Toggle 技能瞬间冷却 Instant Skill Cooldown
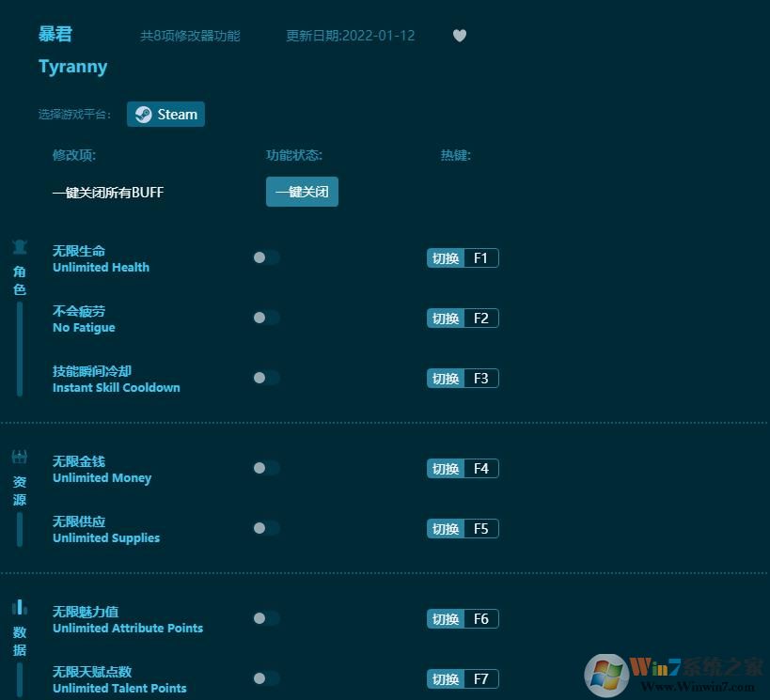The width and height of the screenshot is (770, 700). point(266,378)
